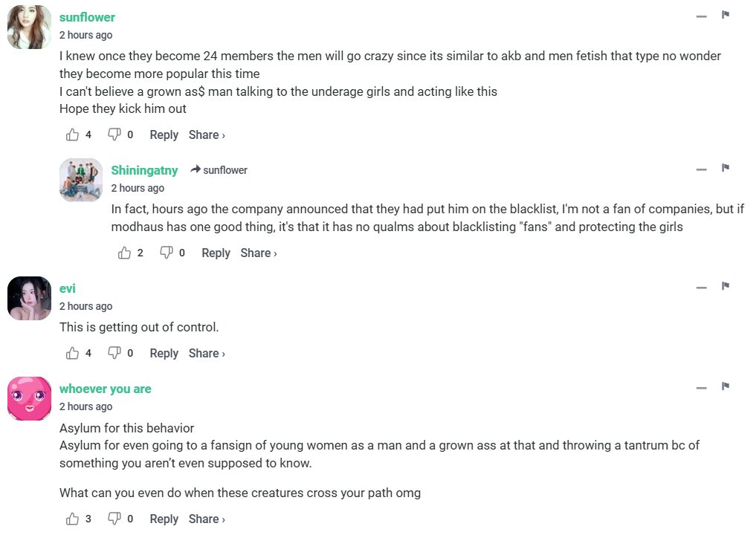Like evi's comment with thumbs up
The image size is (756, 535).
click(x=73, y=353)
